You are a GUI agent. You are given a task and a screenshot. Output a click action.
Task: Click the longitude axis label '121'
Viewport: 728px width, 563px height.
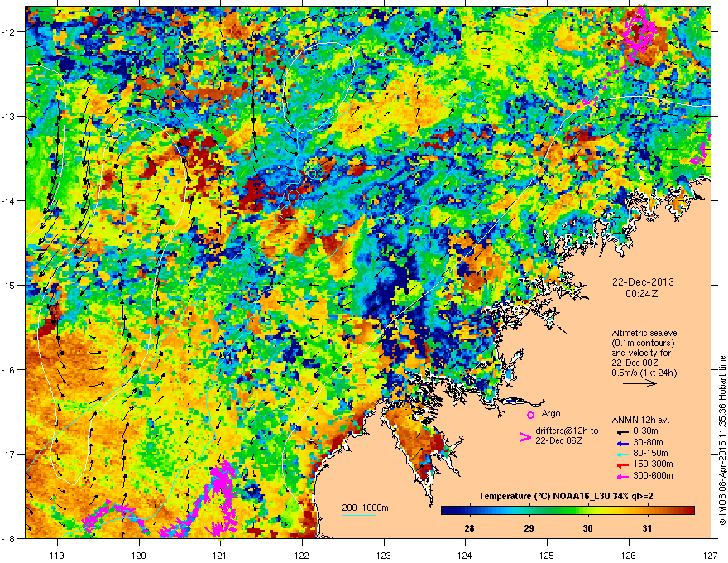coord(220,555)
